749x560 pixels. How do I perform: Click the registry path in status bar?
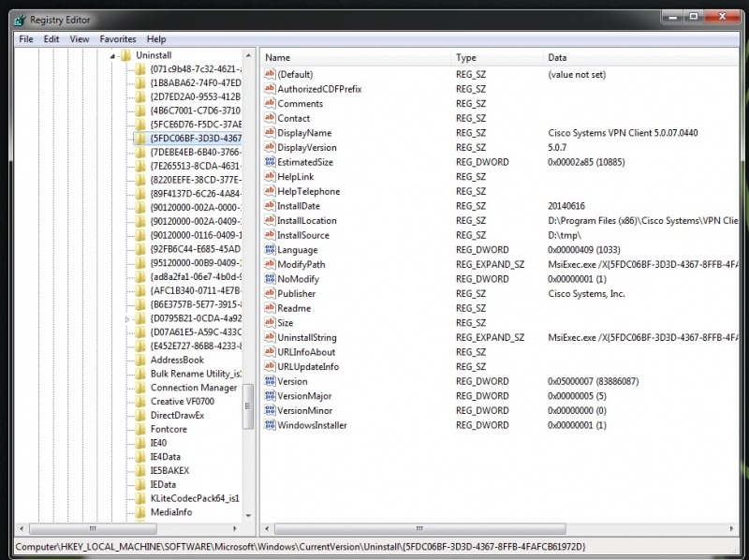tap(300, 547)
